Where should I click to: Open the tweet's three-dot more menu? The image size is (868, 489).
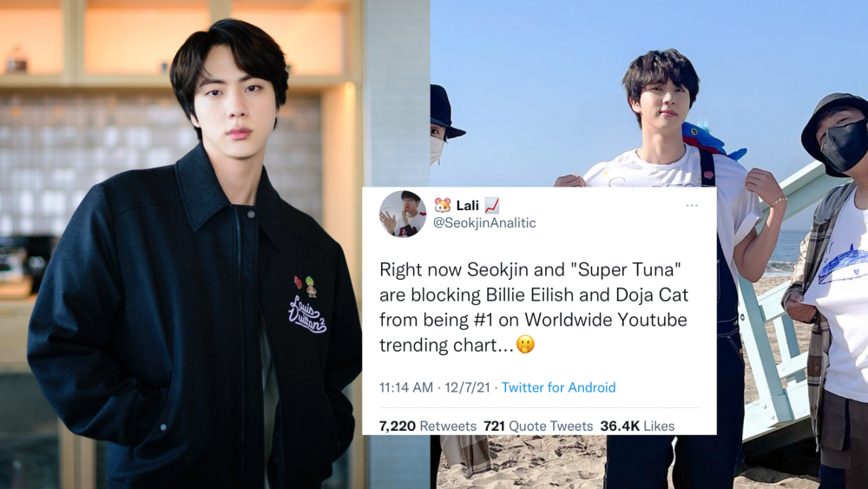692,206
